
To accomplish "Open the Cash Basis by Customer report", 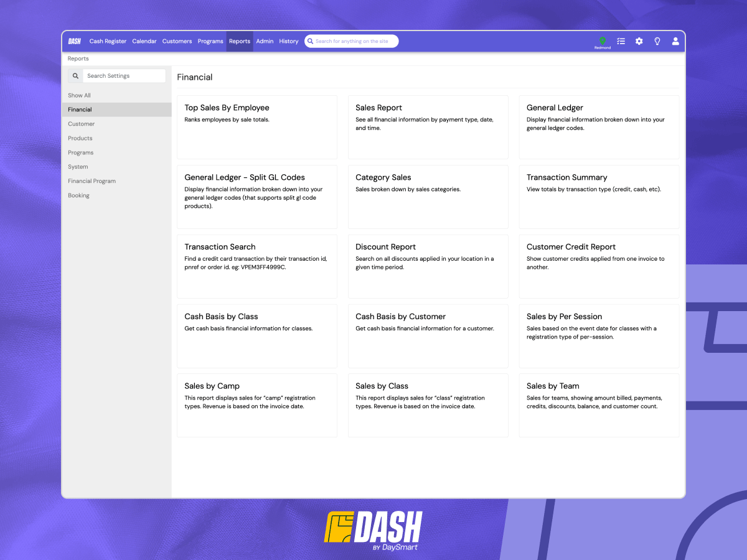I will [x=428, y=336].
